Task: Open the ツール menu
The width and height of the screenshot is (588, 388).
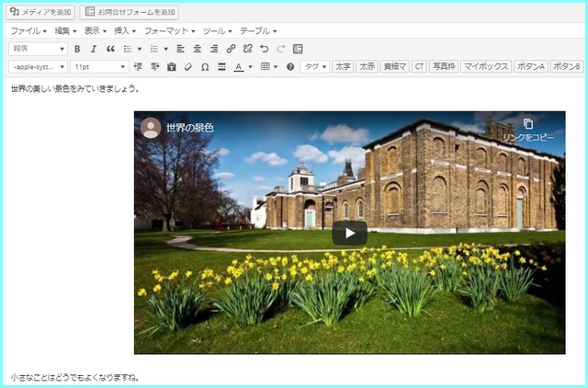Action: pos(218,30)
